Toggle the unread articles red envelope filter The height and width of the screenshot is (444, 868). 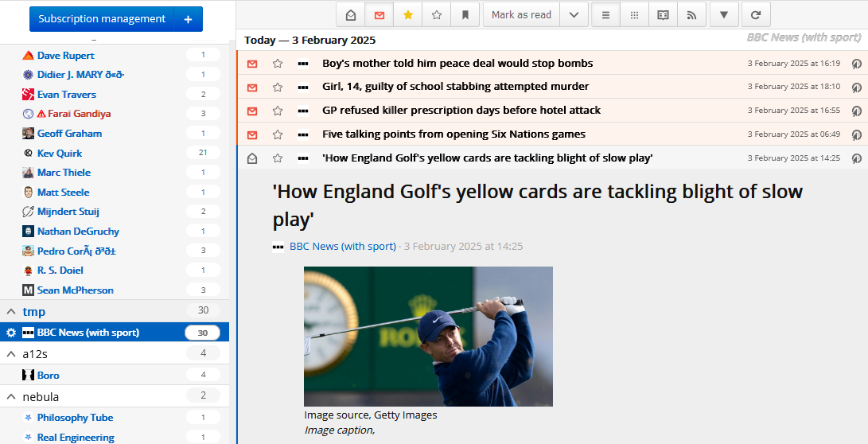tap(380, 15)
